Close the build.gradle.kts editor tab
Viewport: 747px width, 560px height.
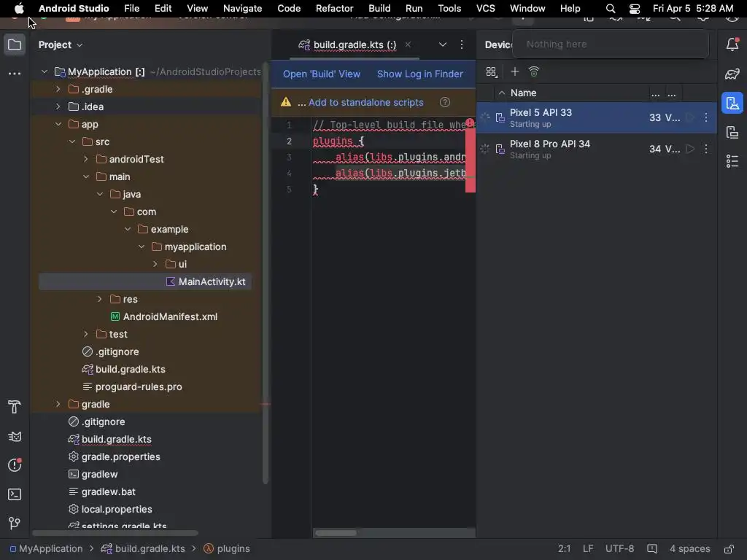pyautogui.click(x=408, y=44)
